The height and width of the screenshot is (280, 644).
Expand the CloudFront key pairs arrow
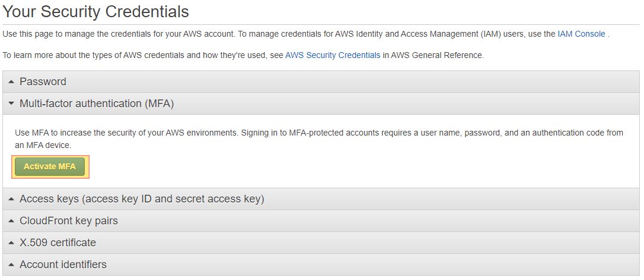[11, 221]
